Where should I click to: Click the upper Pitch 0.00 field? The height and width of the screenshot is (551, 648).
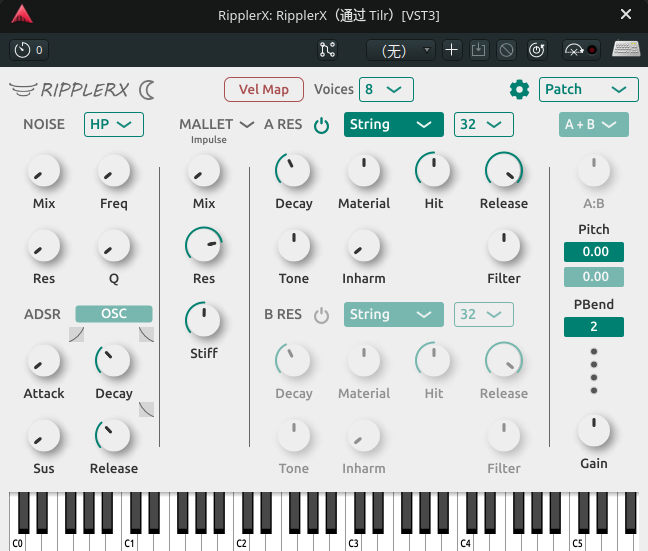click(x=594, y=252)
